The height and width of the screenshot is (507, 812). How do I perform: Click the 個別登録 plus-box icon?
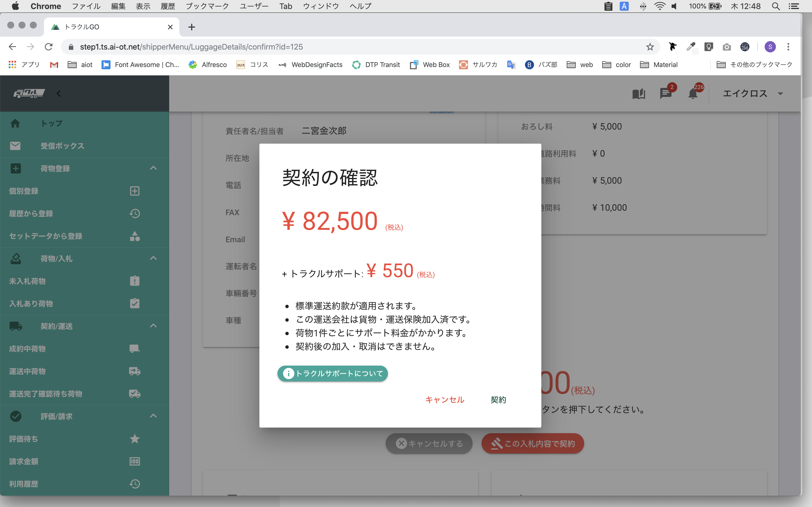click(134, 191)
